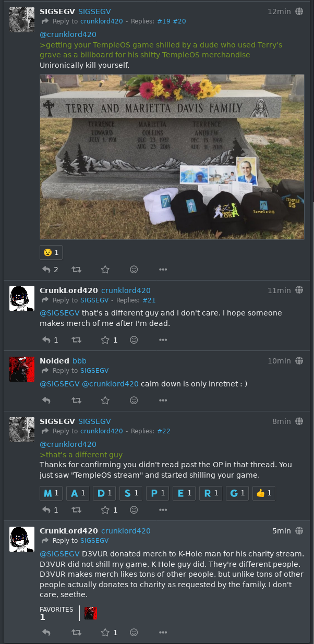Open more options on Noided's post
Viewport: 314px width, 644px height.
[x=163, y=400]
